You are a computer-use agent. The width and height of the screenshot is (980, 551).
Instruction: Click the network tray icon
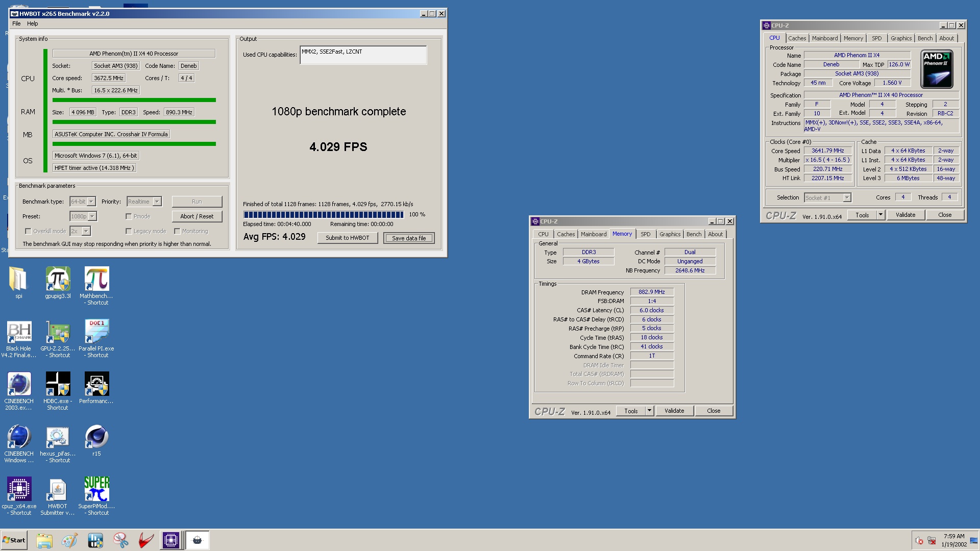coord(932,540)
